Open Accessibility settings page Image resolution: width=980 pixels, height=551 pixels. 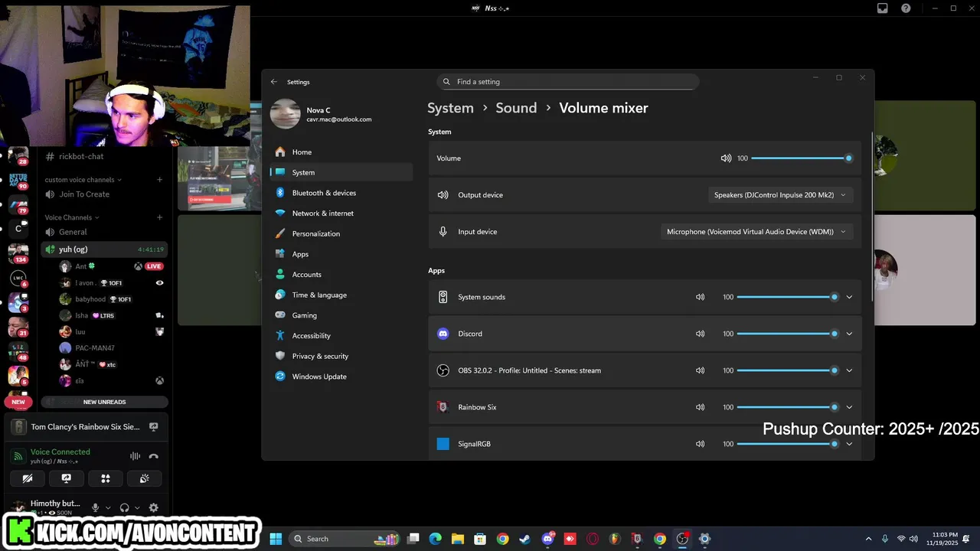[341, 336]
